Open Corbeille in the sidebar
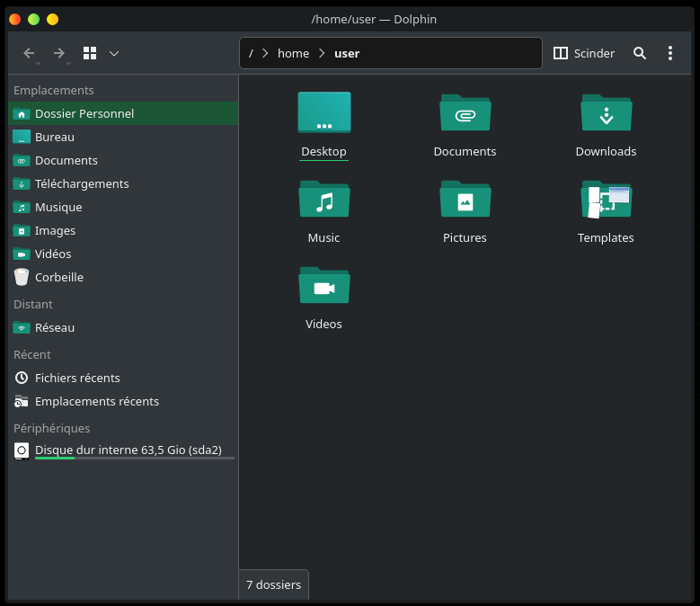Image resolution: width=700 pixels, height=606 pixels. coord(59,277)
